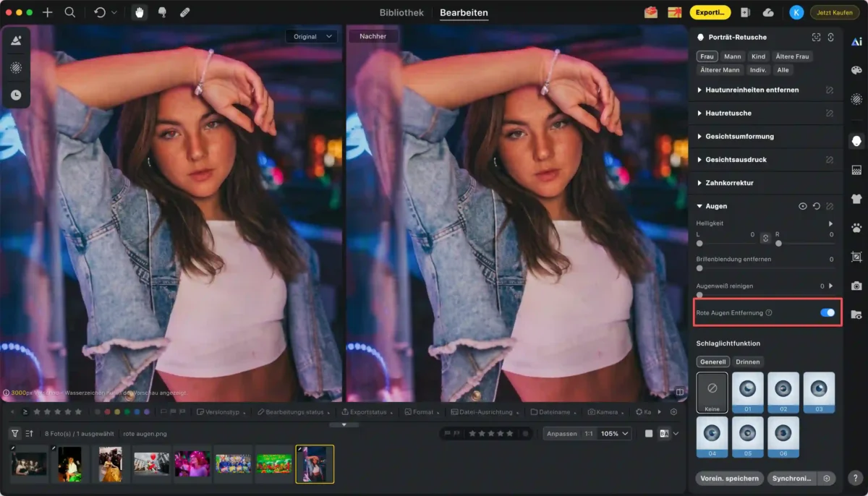The image size is (868, 496).
Task: Select the crop tool in right sidebar
Action: click(856, 257)
